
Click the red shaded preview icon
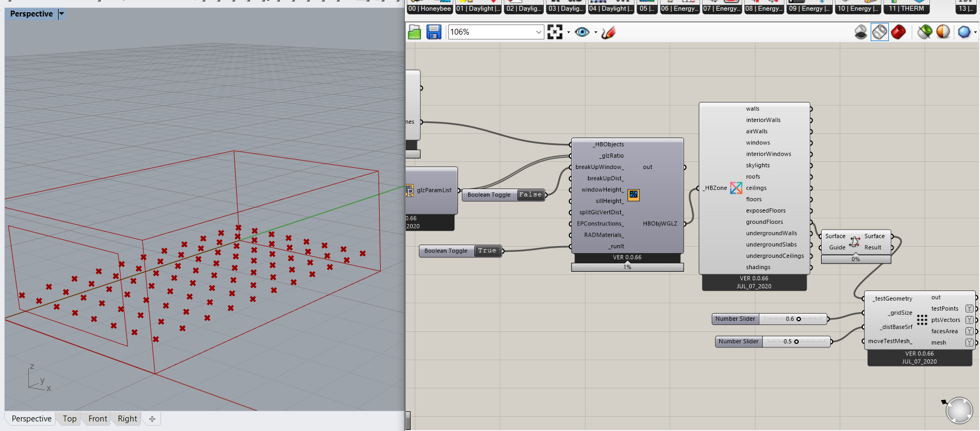[x=898, y=32]
